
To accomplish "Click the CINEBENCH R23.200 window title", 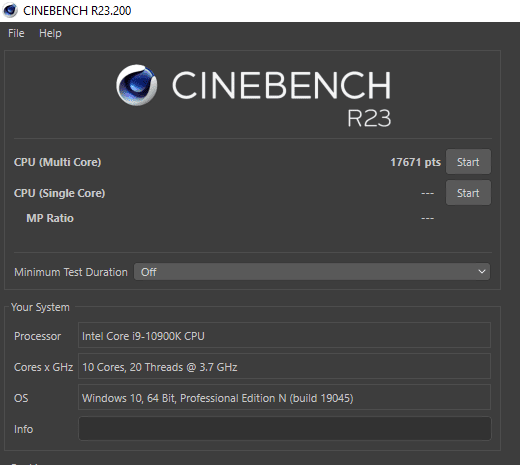I will tap(77, 11).
